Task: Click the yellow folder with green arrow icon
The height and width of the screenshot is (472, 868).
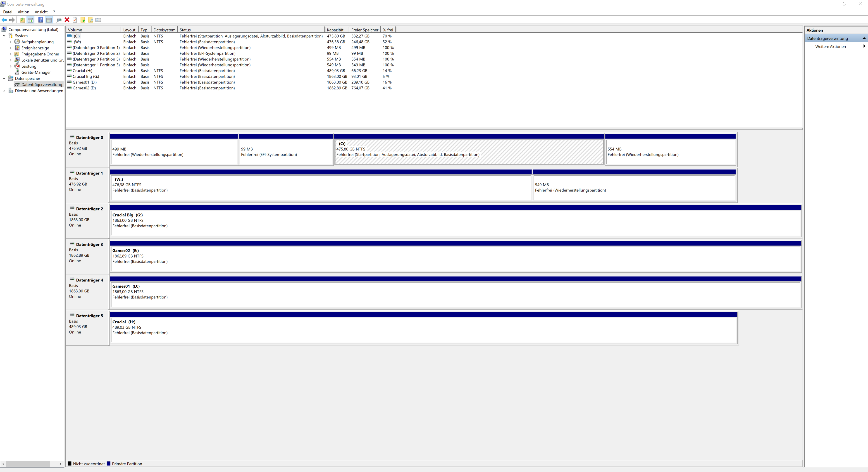Action: coord(83,20)
